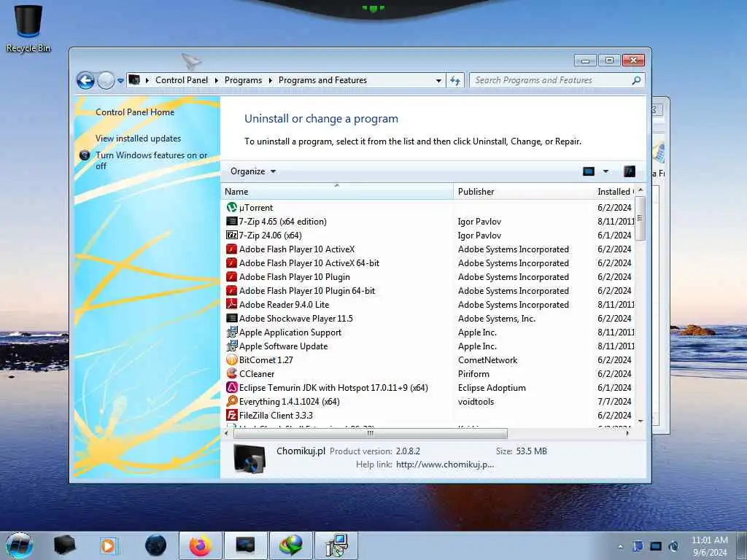
Task: Expand the address bar history dropdown
Action: pos(438,80)
